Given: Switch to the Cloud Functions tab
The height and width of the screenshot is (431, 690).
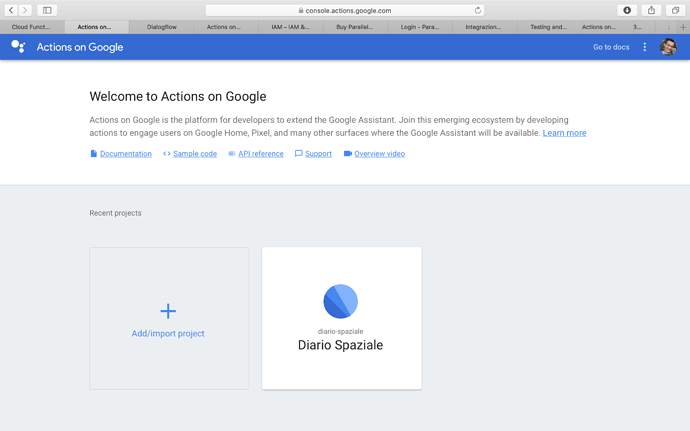Looking at the screenshot, I should pos(31,27).
